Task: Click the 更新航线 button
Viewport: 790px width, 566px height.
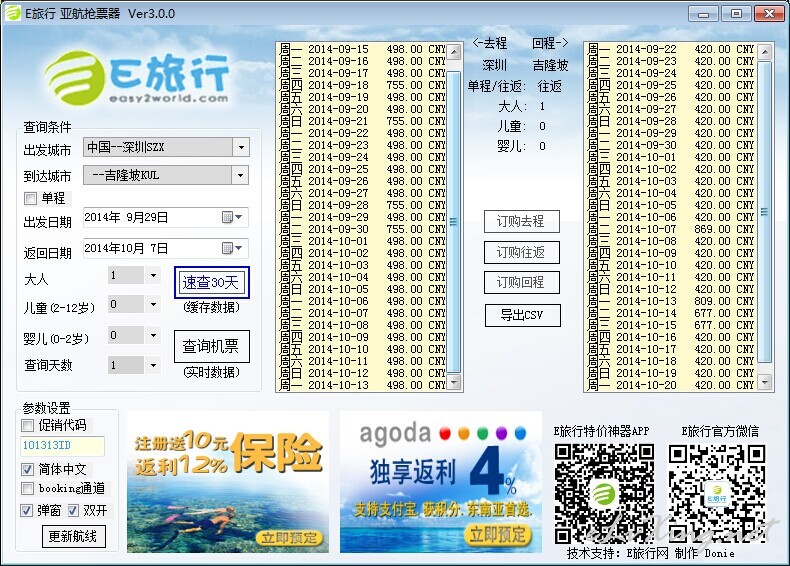Action: pos(74,536)
